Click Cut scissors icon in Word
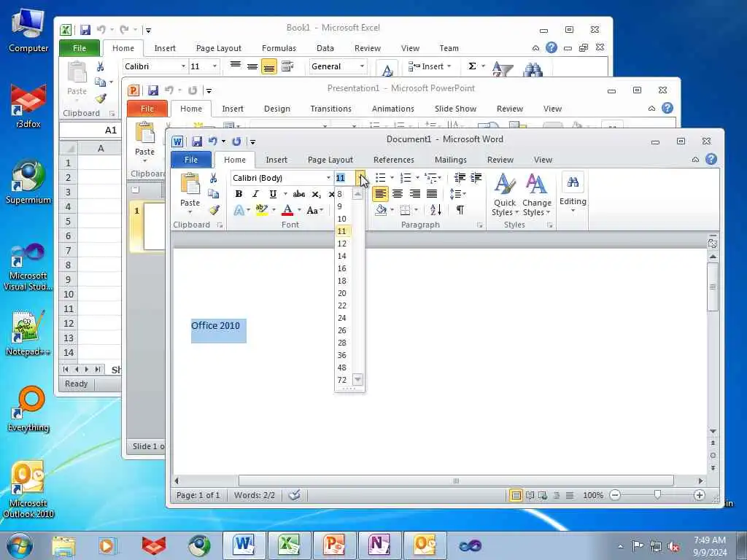The height and width of the screenshot is (560, 747). click(x=214, y=178)
